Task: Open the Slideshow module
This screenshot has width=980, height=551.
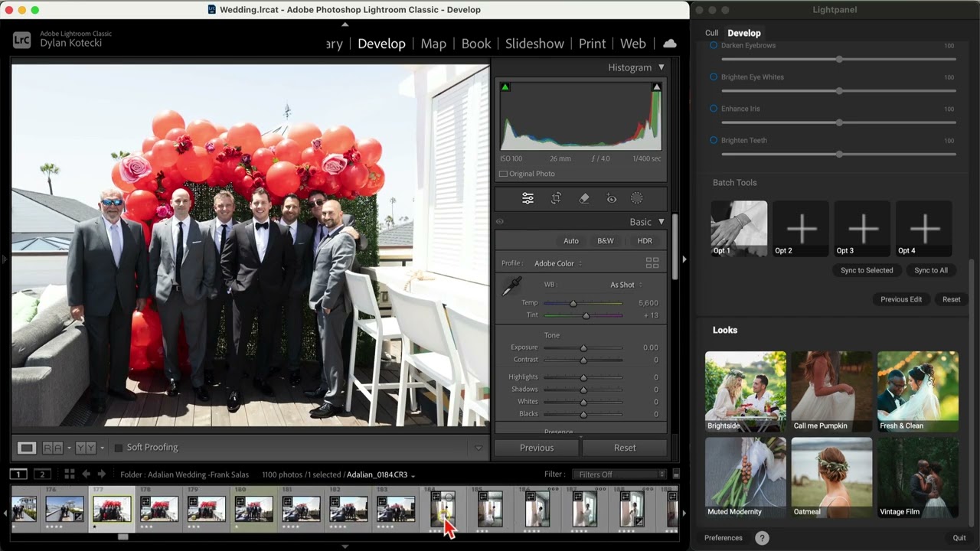Action: (534, 44)
